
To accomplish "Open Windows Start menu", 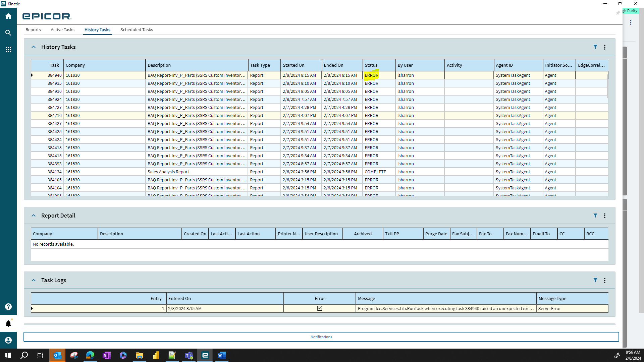I will click(8, 355).
